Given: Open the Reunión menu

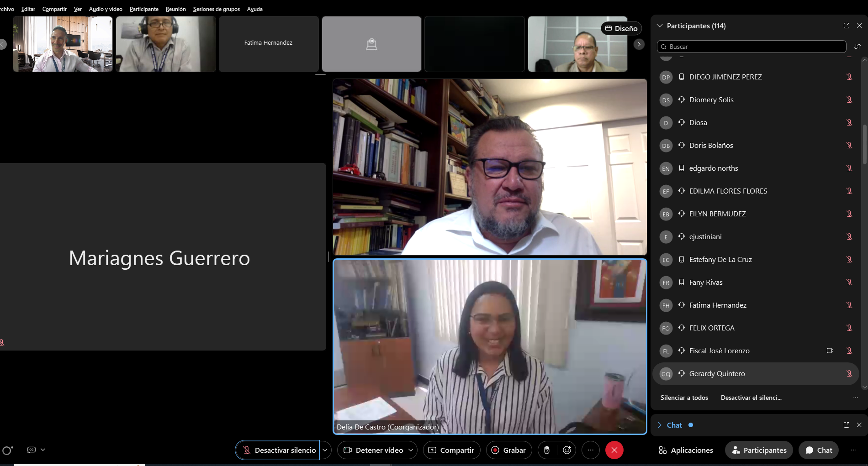Looking at the screenshot, I should pos(175,9).
